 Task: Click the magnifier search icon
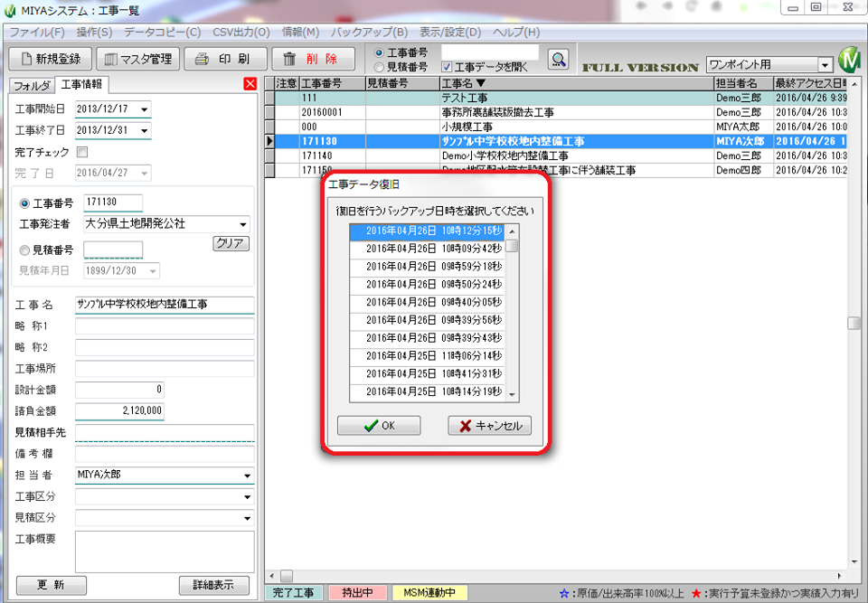coord(558,60)
